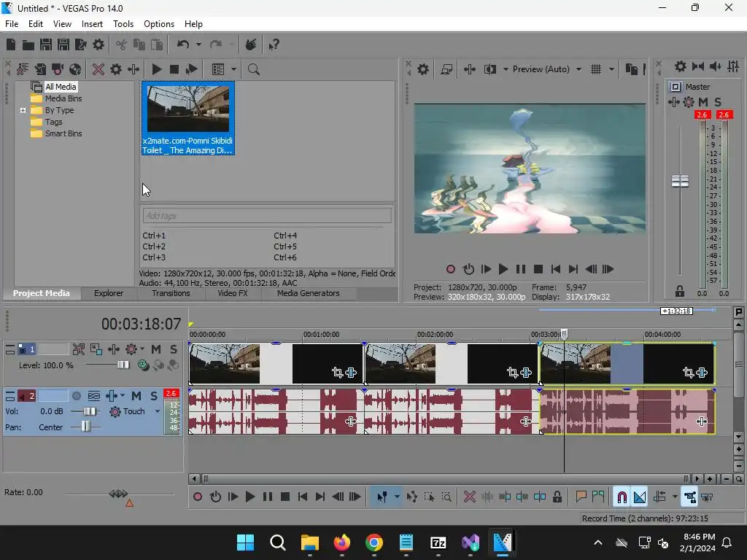Viewport: 747px width, 560px height.
Task: Click the What's This help icon
Action: pos(274,44)
